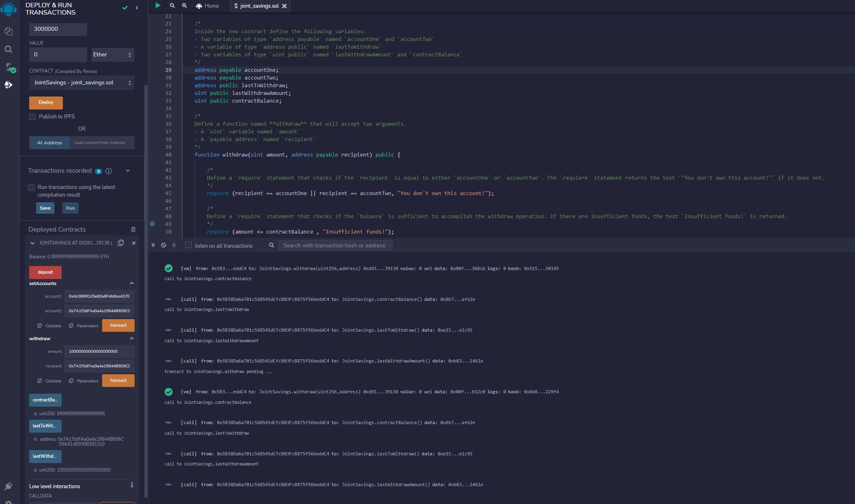Open the Search panel in the sidebar

(8, 49)
